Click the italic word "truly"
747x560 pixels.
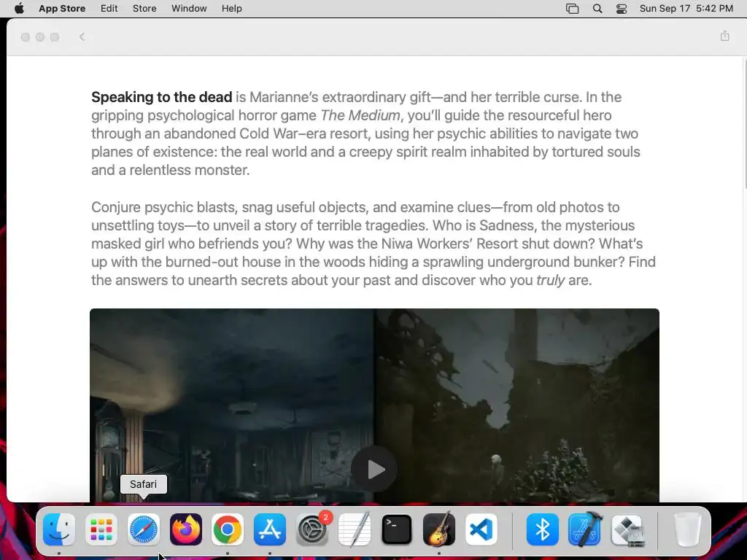pos(550,281)
